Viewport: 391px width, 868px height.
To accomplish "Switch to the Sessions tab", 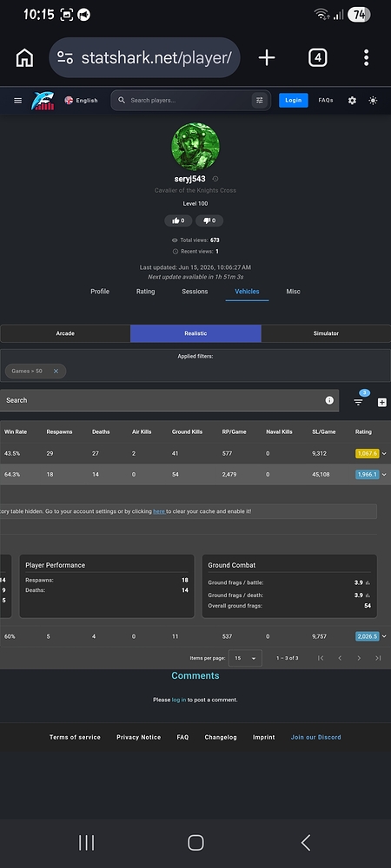I will click(195, 291).
